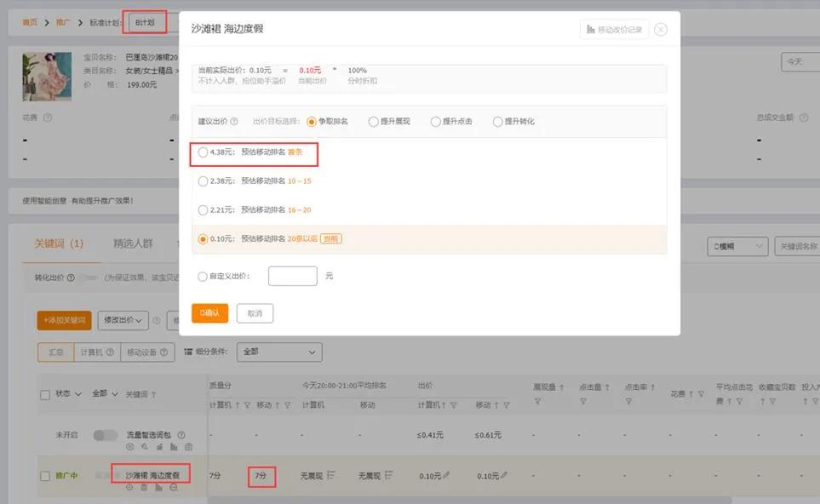Click the filter funnel icon on 展现量 column
The height and width of the screenshot is (504, 820).
pos(539,399)
